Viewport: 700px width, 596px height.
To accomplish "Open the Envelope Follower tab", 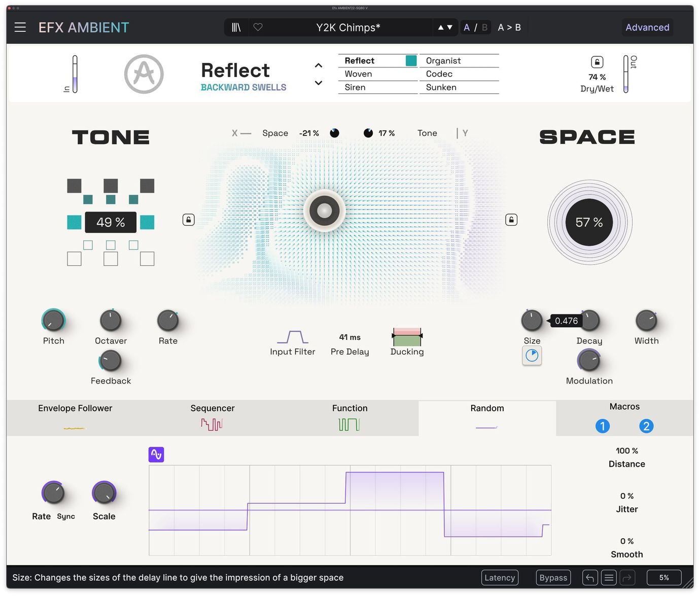I will pos(75,418).
